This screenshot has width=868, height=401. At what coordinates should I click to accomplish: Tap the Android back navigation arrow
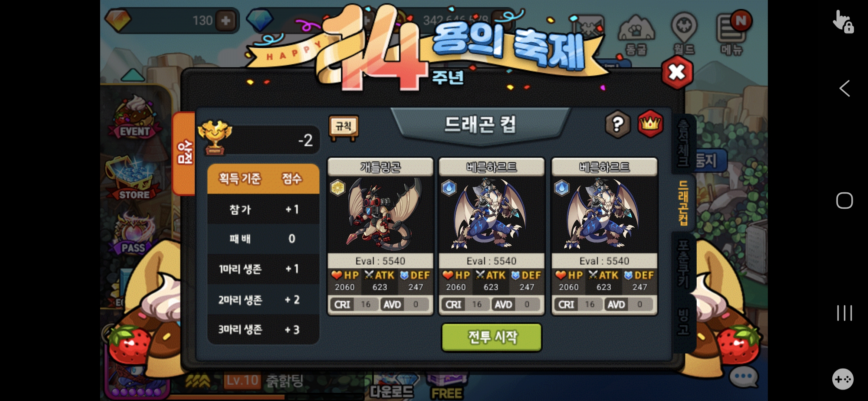(x=845, y=88)
